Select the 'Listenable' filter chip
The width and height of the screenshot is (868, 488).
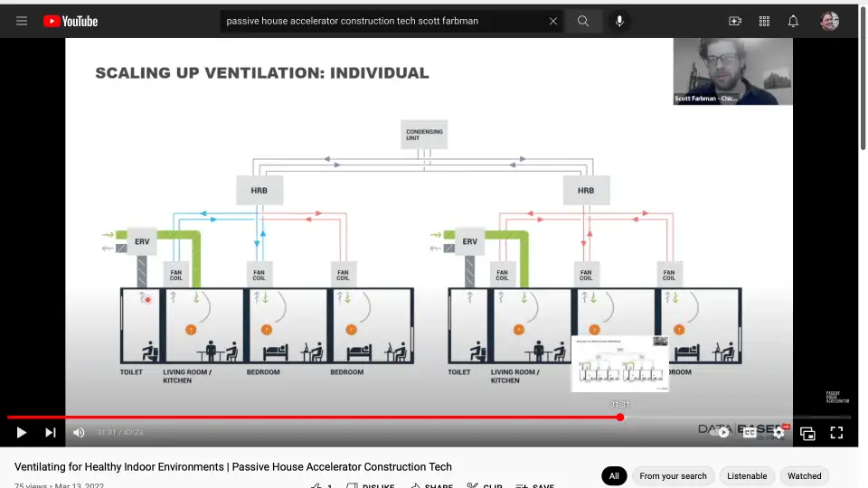pyautogui.click(x=747, y=476)
